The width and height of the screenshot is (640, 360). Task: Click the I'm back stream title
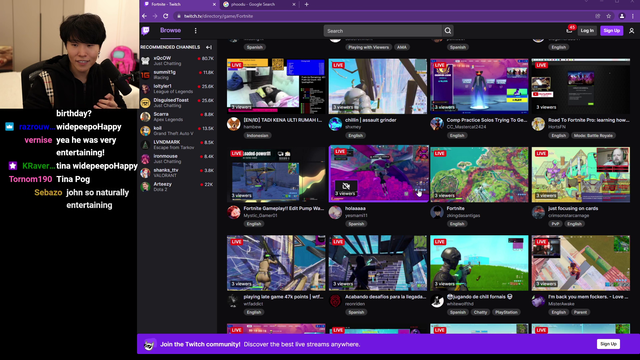click(x=588, y=297)
